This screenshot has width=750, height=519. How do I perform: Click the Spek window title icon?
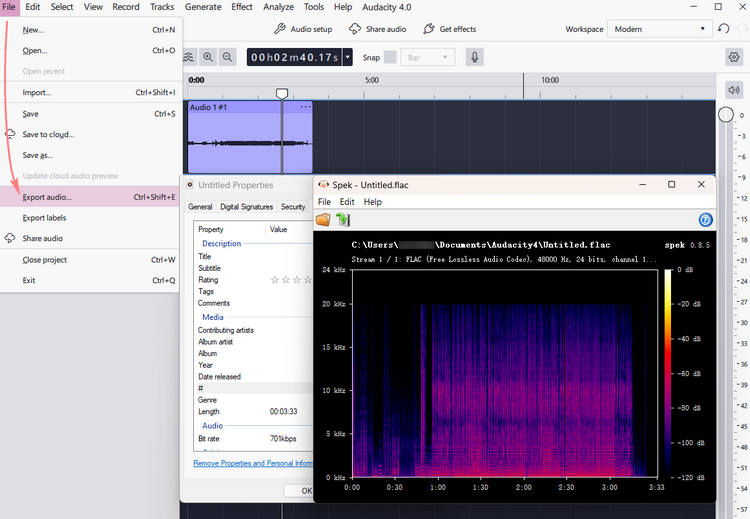coord(324,185)
